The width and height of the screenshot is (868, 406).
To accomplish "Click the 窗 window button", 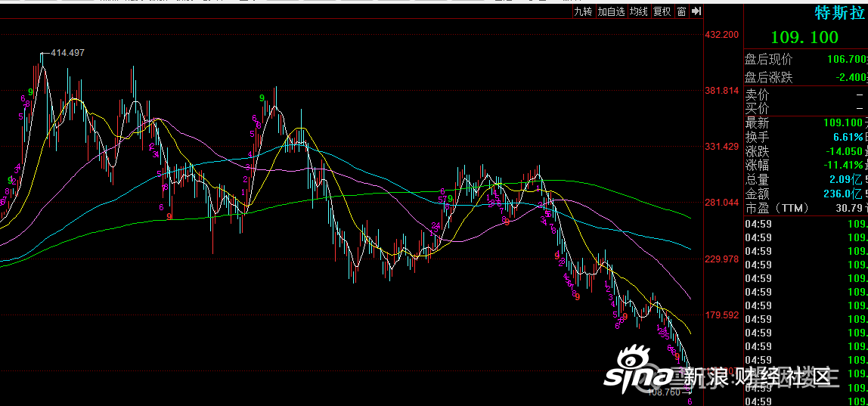I will point(681,11).
